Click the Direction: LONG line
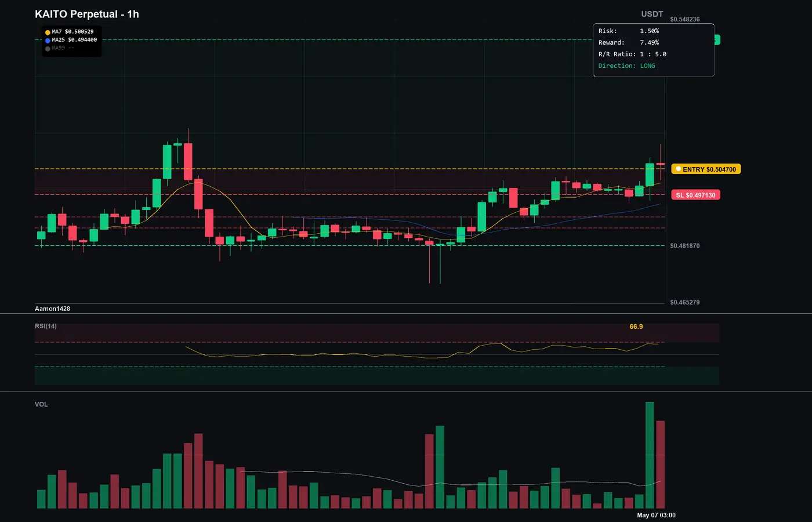 coord(626,66)
